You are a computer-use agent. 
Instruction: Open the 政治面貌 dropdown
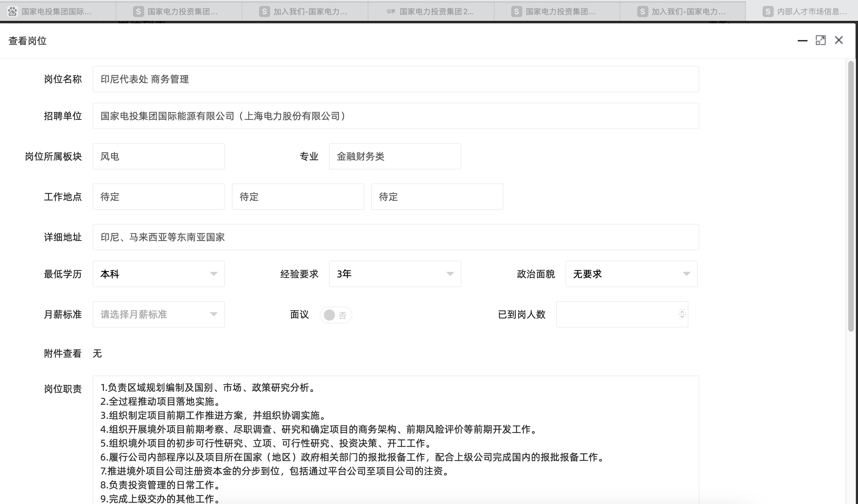pyautogui.click(x=631, y=274)
